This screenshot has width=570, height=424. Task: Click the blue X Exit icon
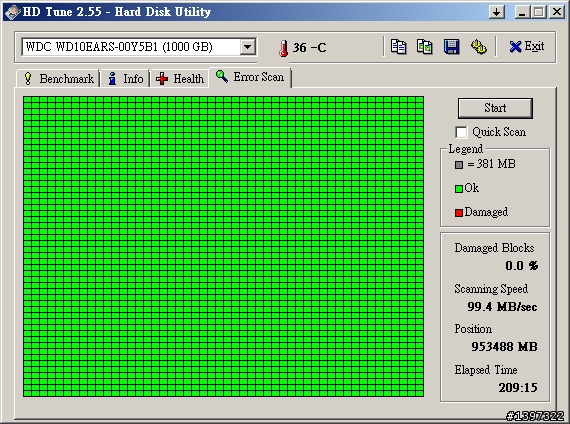[x=515, y=47]
